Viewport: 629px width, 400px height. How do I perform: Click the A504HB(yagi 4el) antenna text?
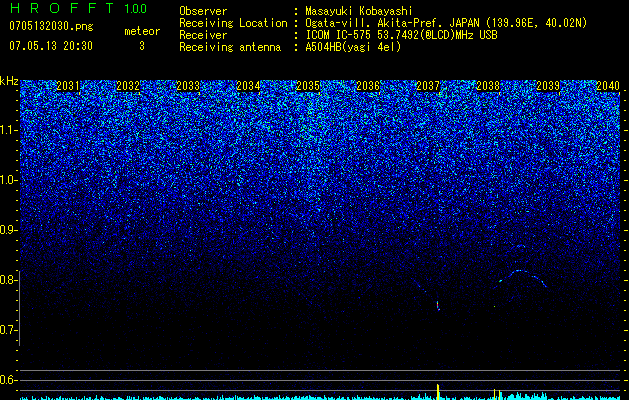pos(353,47)
